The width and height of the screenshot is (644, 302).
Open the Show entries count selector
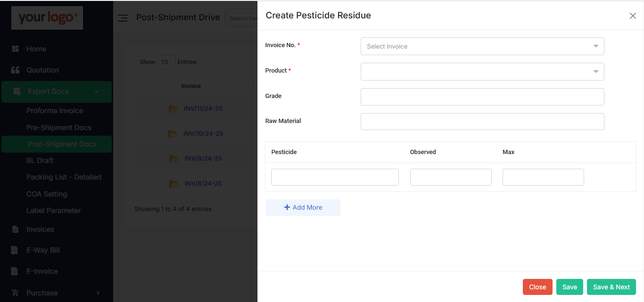tap(166, 62)
